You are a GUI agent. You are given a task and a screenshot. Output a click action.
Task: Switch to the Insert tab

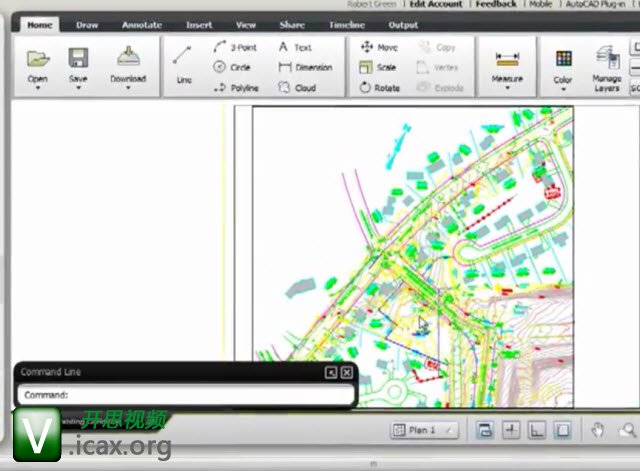pos(199,25)
